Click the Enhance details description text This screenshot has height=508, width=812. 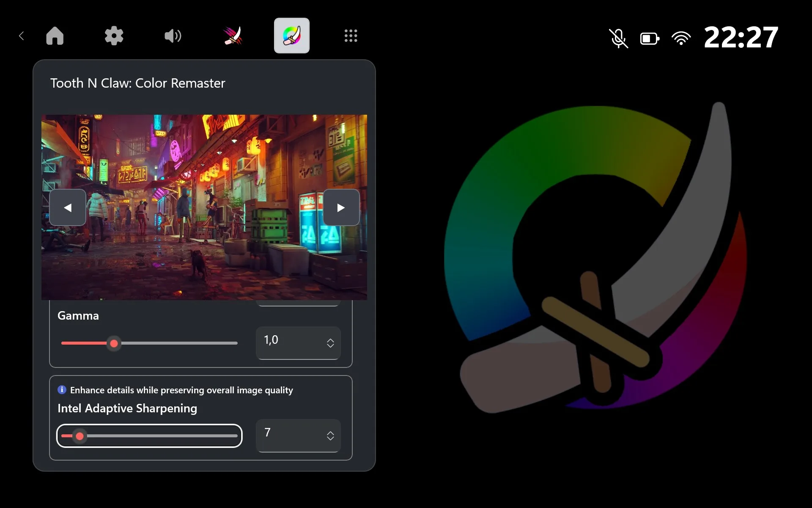[181, 390]
